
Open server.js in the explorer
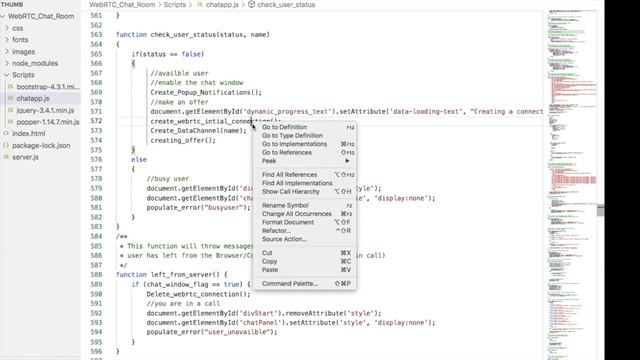pyautogui.click(x=25, y=157)
